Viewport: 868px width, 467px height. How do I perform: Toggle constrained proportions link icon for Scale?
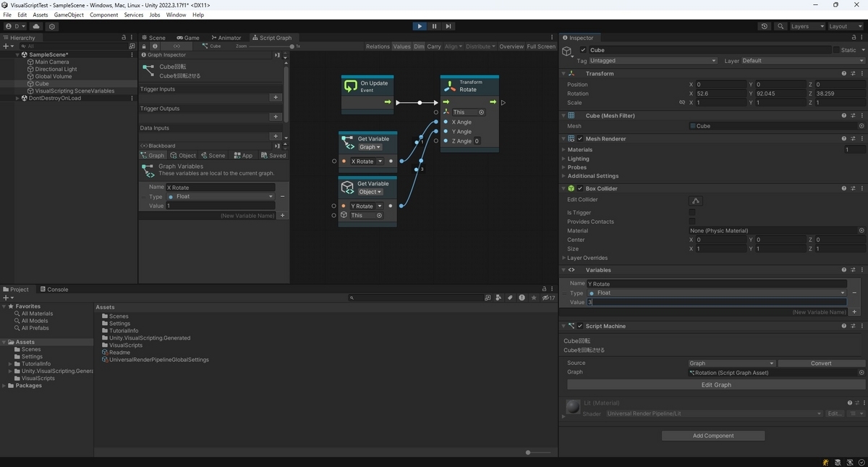[x=681, y=103]
